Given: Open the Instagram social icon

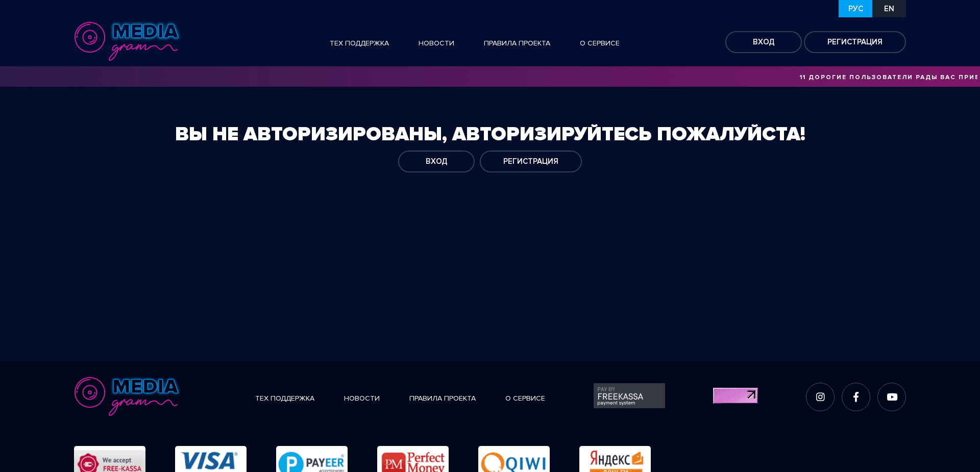Looking at the screenshot, I should click(820, 396).
